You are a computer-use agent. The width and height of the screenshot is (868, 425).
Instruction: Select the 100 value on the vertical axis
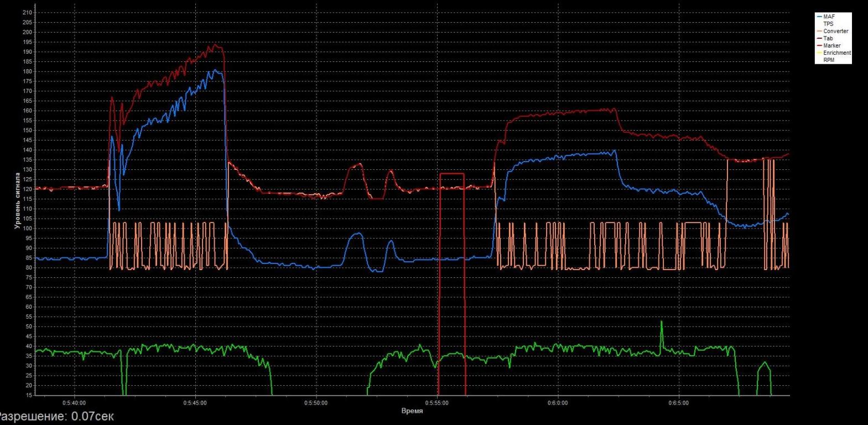tap(28, 229)
